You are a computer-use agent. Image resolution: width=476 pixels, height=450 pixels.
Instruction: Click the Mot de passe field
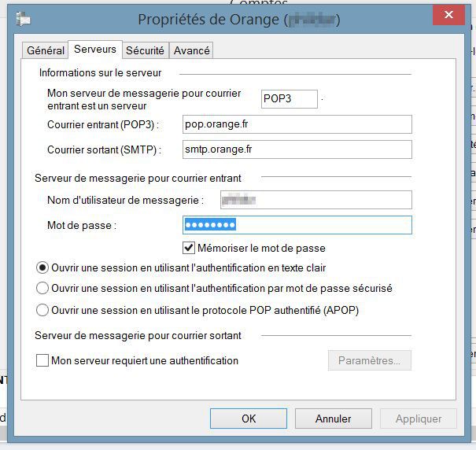coord(297,225)
